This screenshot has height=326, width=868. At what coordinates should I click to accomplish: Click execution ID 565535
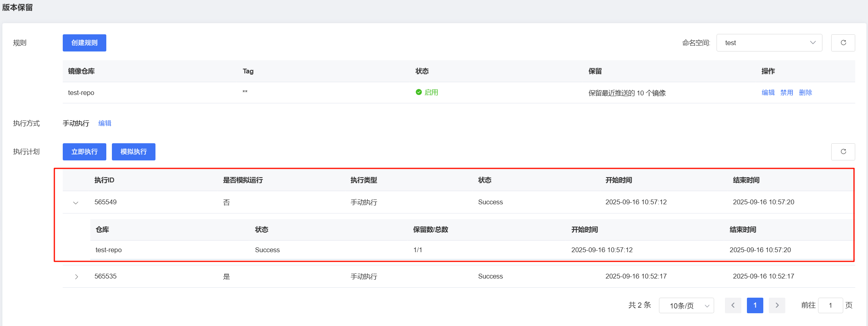pos(106,276)
